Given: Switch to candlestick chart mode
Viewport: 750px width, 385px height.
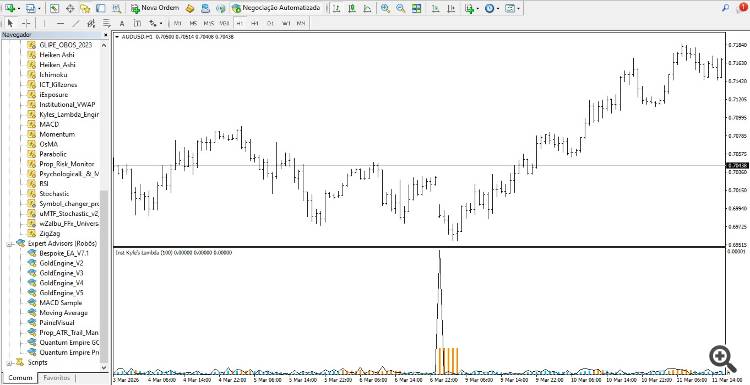Looking at the screenshot, I should pos(352,8).
